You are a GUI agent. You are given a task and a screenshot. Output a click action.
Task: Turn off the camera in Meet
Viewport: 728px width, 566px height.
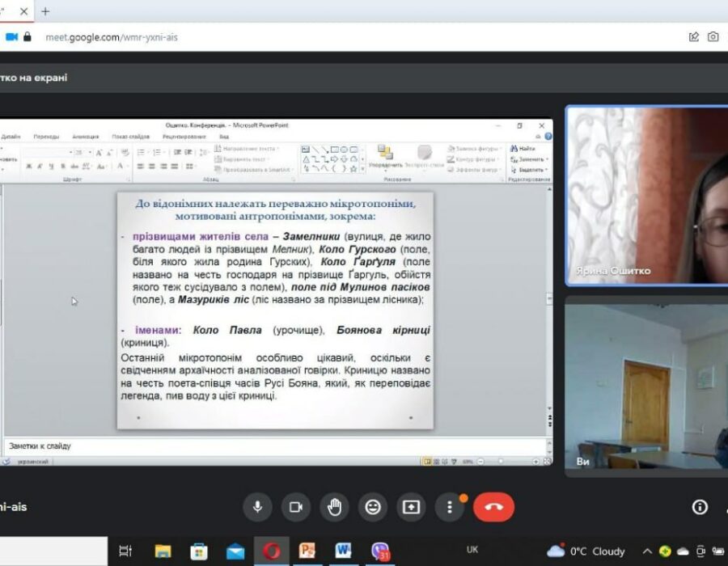click(x=296, y=507)
